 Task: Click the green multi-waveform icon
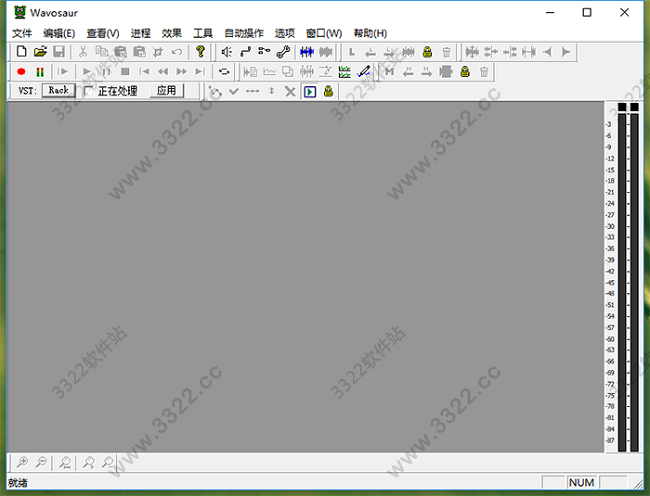pos(344,72)
